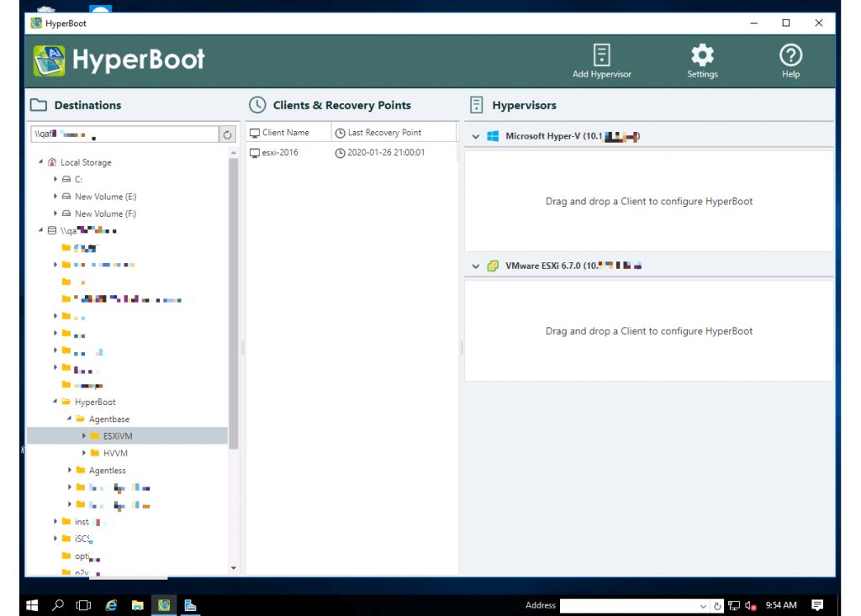This screenshot has width=861, height=616.
Task: Click the Add Hypervisor icon
Action: pyautogui.click(x=601, y=53)
